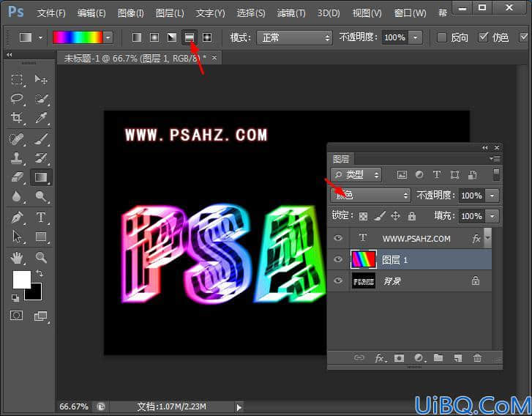The height and width of the screenshot is (416, 532).
Task: Toggle layer filter on/off switch
Action: [496, 174]
